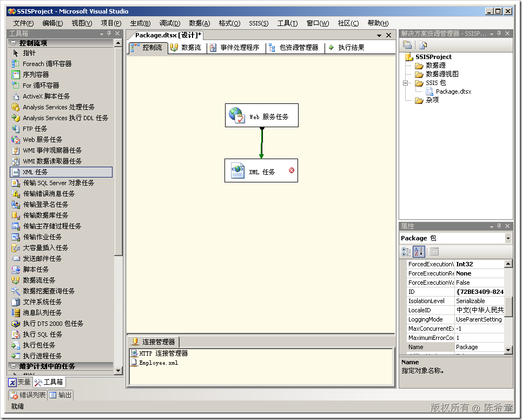Open the 文件(F) menu
The width and height of the screenshot is (522, 420).
pos(23,23)
